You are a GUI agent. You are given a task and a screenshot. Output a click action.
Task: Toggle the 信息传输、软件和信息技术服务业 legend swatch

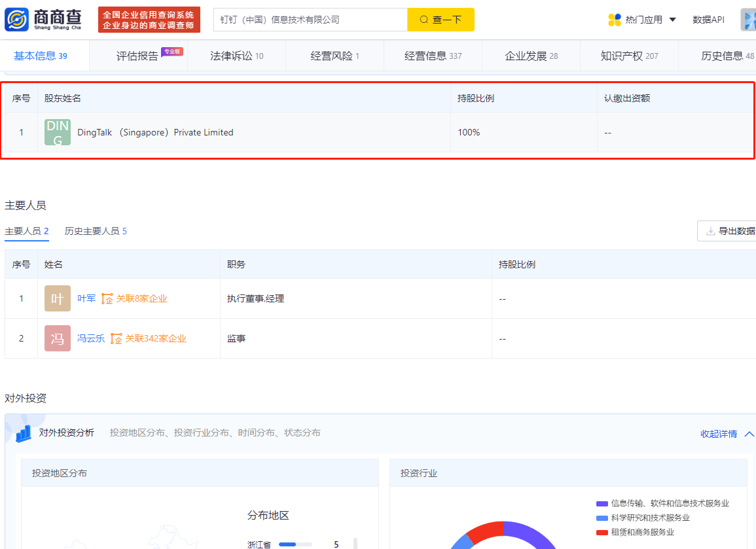coord(602,503)
